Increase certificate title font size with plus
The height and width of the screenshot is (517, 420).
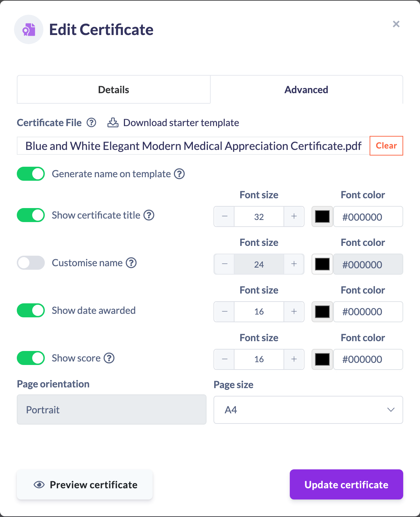click(x=294, y=216)
